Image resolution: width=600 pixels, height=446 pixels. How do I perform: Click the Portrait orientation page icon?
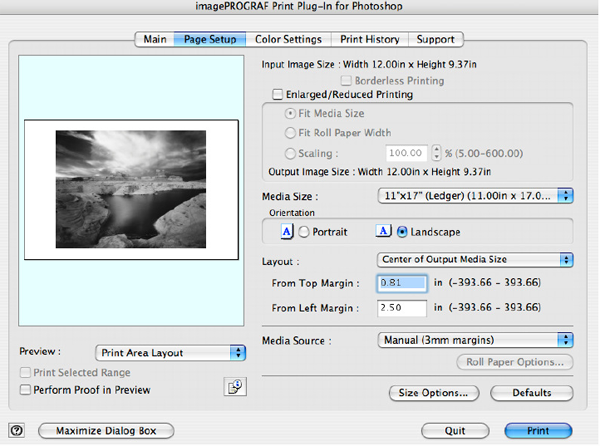pos(287,231)
